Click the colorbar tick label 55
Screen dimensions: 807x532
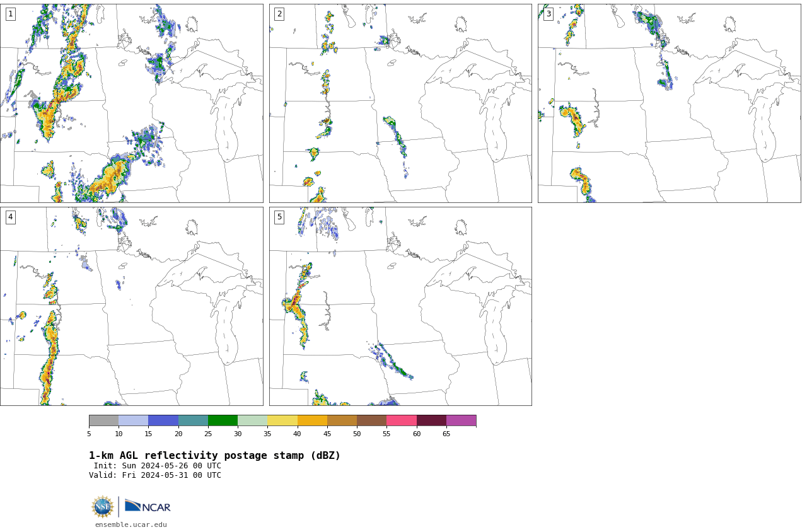click(386, 434)
